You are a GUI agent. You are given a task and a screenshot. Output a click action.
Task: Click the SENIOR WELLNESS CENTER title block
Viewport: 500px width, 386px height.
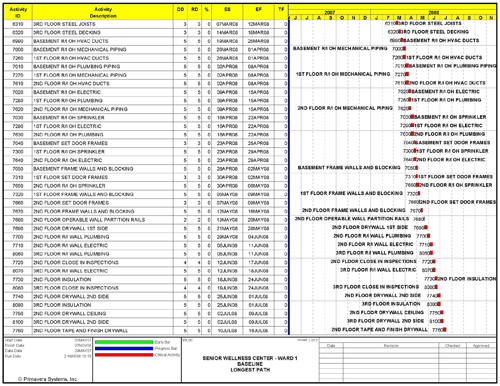[x=250, y=364]
